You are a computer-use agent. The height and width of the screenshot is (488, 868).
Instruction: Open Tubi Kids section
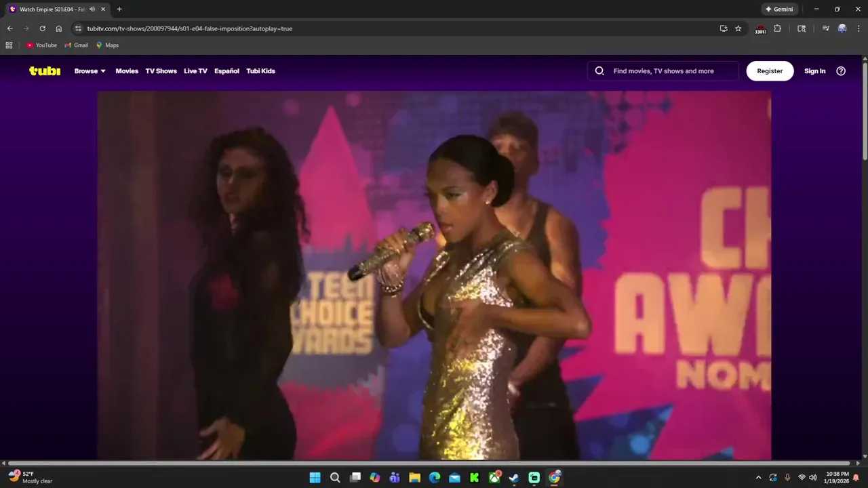[x=260, y=70]
